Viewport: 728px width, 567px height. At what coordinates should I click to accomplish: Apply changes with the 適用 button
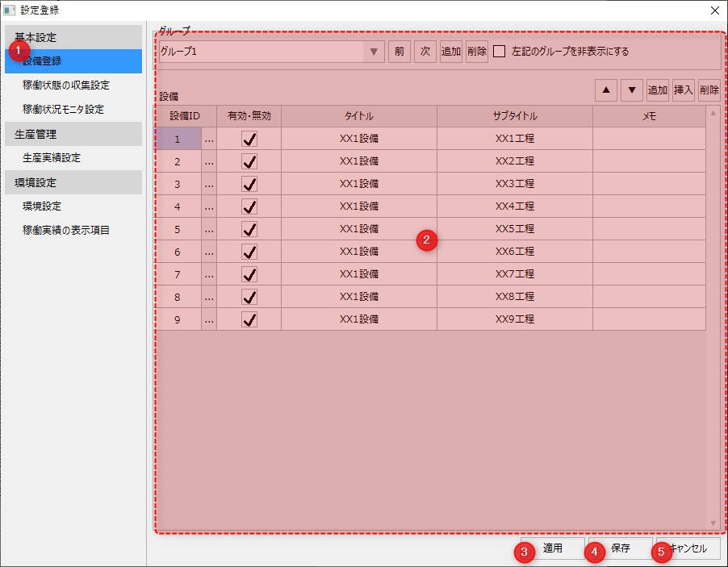(x=552, y=549)
